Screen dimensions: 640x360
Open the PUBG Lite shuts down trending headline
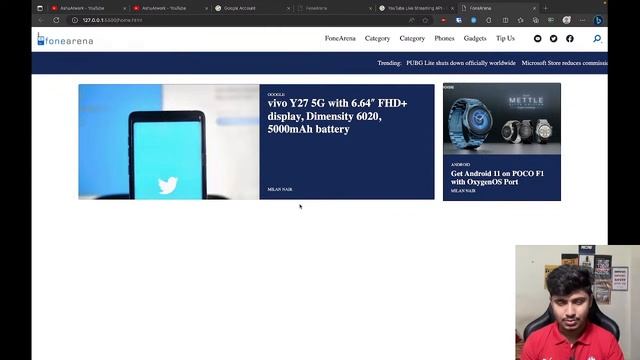tap(461, 63)
